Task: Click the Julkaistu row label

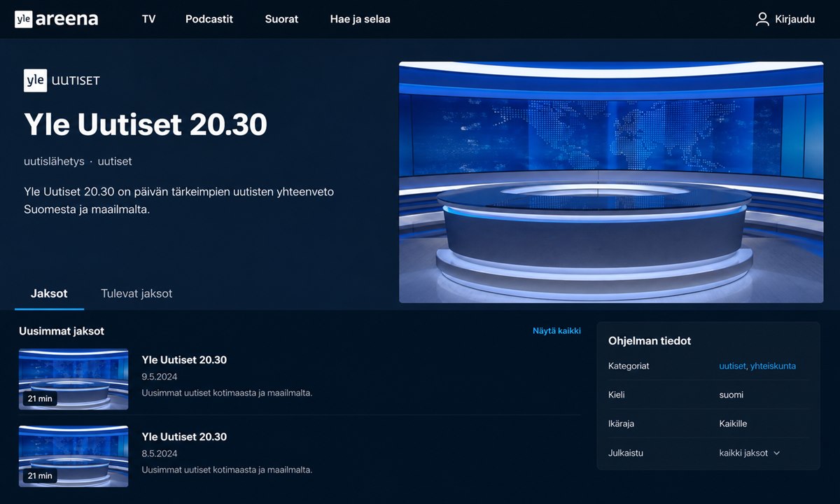Action: [x=626, y=453]
